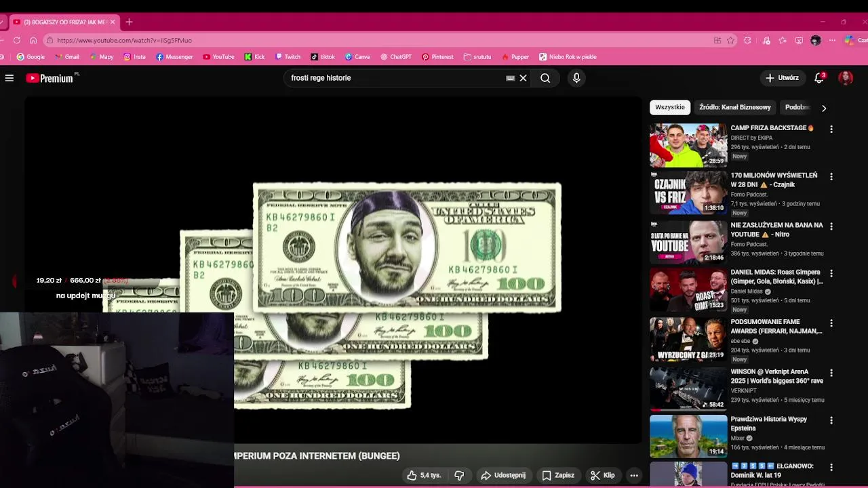This screenshot has height=488, width=868.
Task: Reload the page in the browser
Action: point(17,40)
